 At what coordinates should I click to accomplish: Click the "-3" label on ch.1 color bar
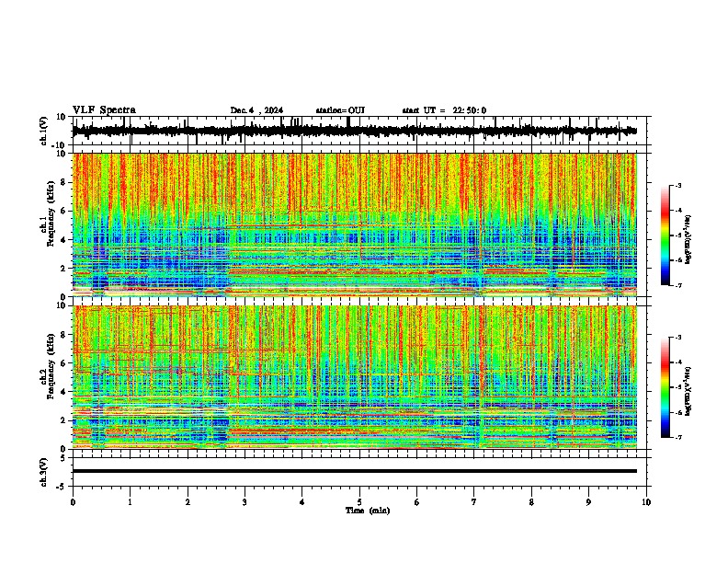[678, 185]
